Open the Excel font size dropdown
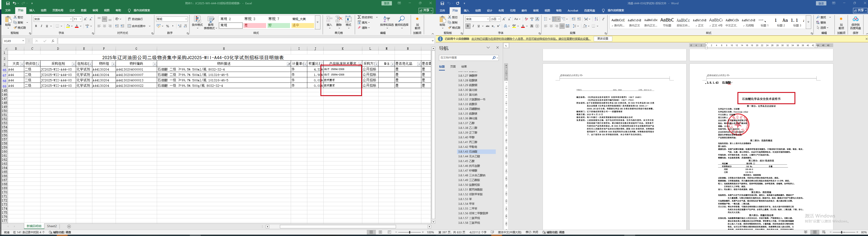This screenshot has width=868, height=236. coord(81,19)
